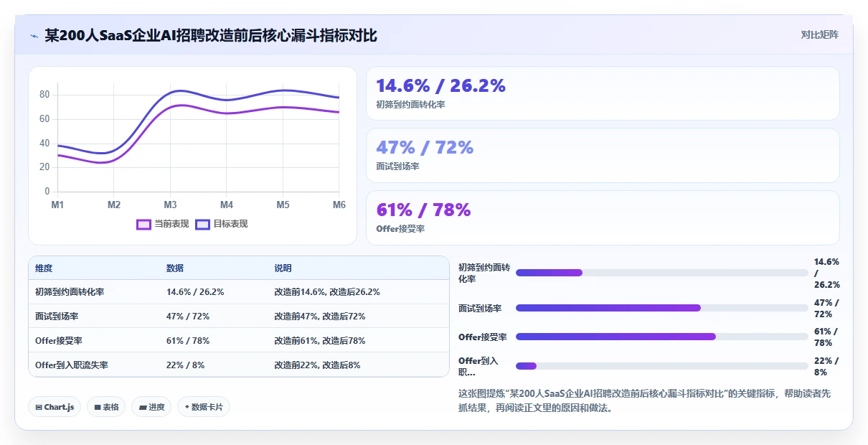868x445 pixels.
Task: Click the 40 y-axis tick label
Action: tap(44, 144)
